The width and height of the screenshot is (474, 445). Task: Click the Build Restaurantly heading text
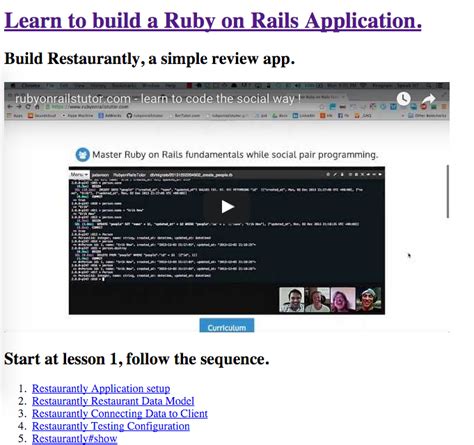pyautogui.click(x=149, y=59)
